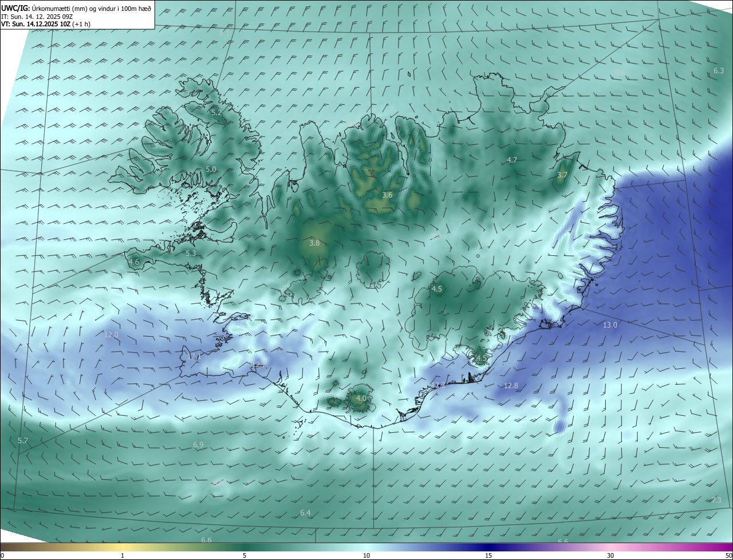Click the 6.4 value label
Viewport: 733px width, 560px height.
(x=305, y=513)
